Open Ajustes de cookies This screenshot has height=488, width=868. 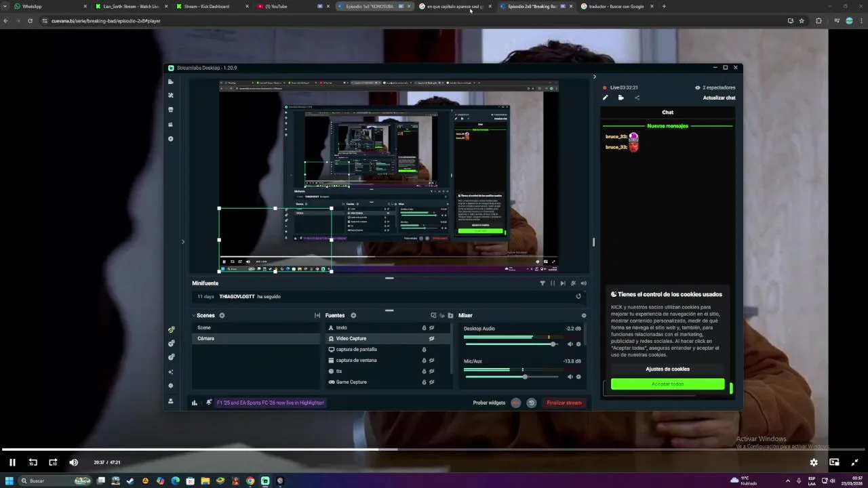click(667, 369)
